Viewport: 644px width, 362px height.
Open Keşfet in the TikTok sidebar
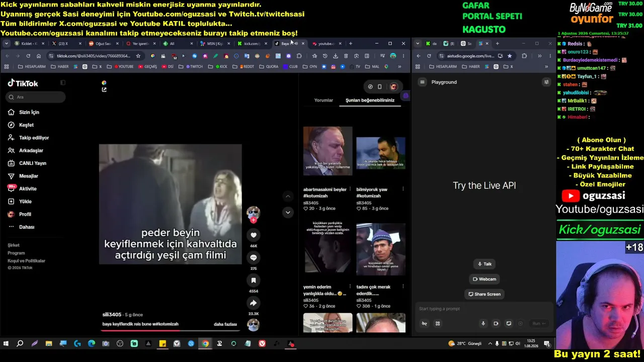21,125
